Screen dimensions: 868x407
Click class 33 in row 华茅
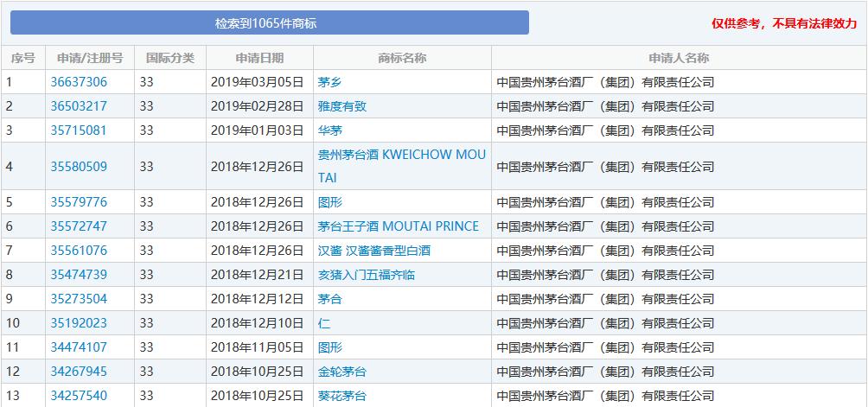click(x=146, y=130)
